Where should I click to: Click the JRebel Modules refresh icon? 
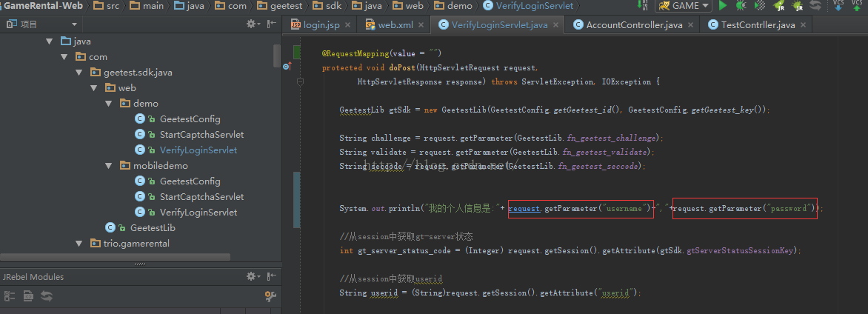coord(47,296)
